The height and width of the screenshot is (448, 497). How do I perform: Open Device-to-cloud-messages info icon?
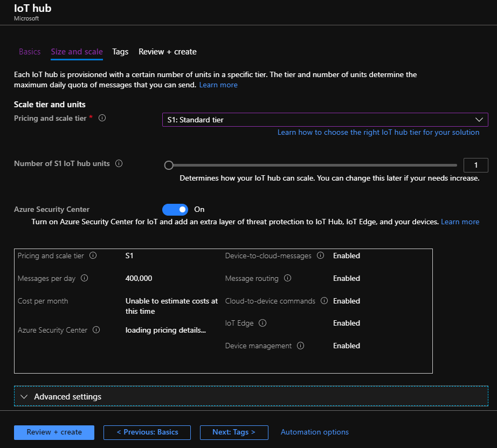pos(320,255)
